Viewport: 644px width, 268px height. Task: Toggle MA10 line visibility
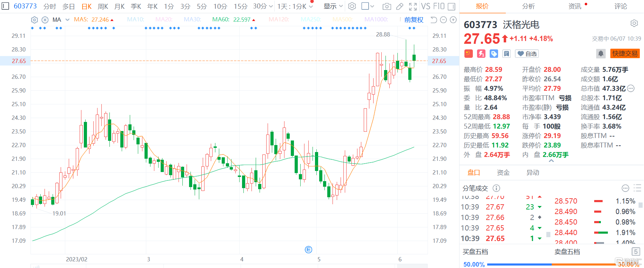click(136, 20)
